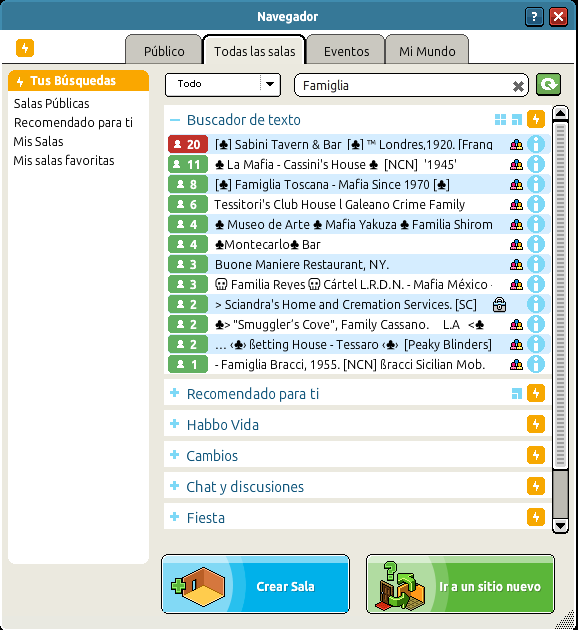Go to the Mi Mundo tab
The height and width of the screenshot is (630, 578).
pos(427,50)
